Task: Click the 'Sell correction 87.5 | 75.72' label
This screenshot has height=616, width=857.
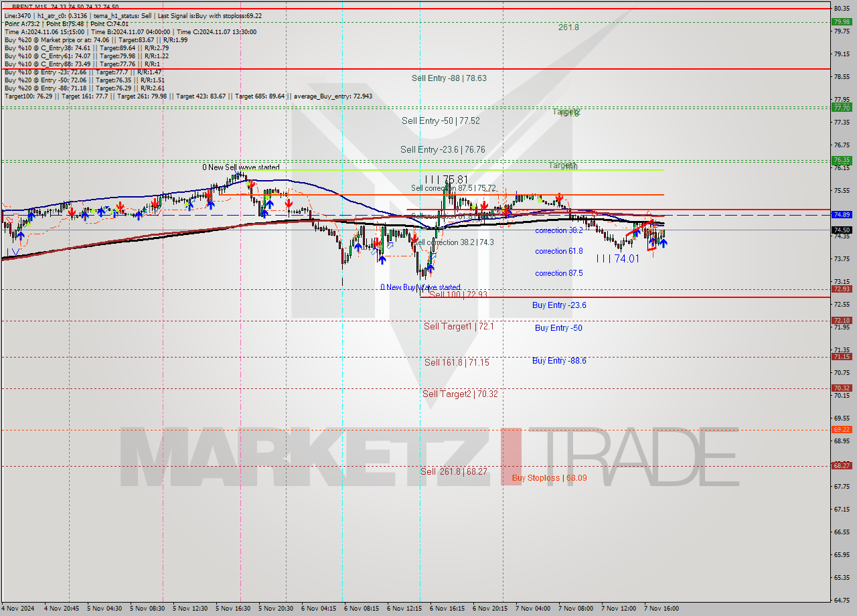Action: 453,189
